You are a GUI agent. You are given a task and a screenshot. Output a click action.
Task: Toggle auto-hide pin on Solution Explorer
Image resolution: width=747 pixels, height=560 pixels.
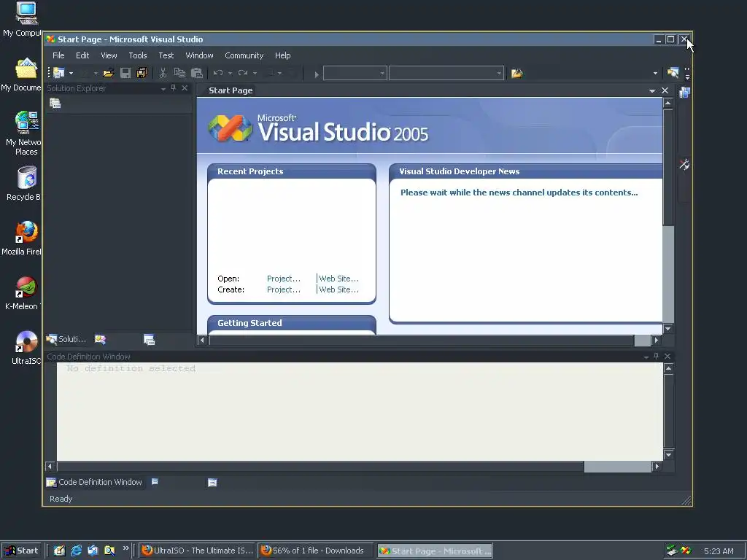point(174,88)
